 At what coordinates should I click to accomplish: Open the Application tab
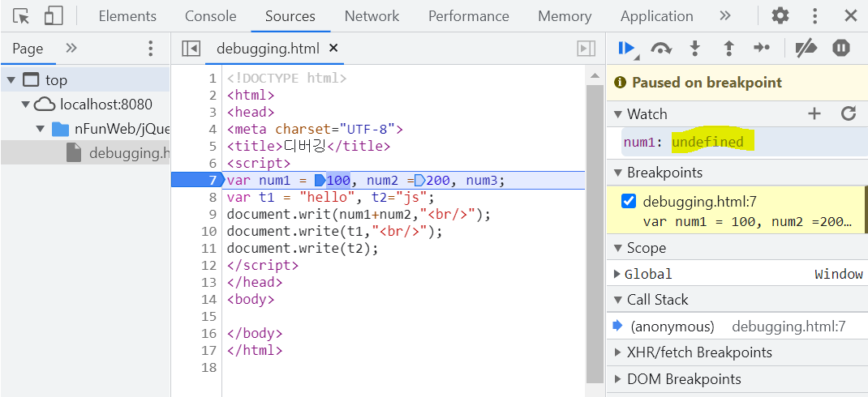pyautogui.click(x=656, y=16)
